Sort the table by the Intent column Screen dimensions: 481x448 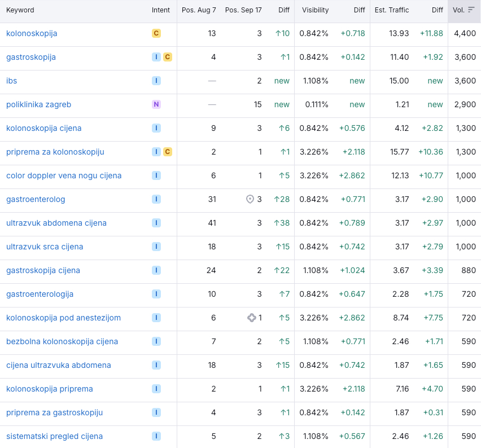click(161, 10)
